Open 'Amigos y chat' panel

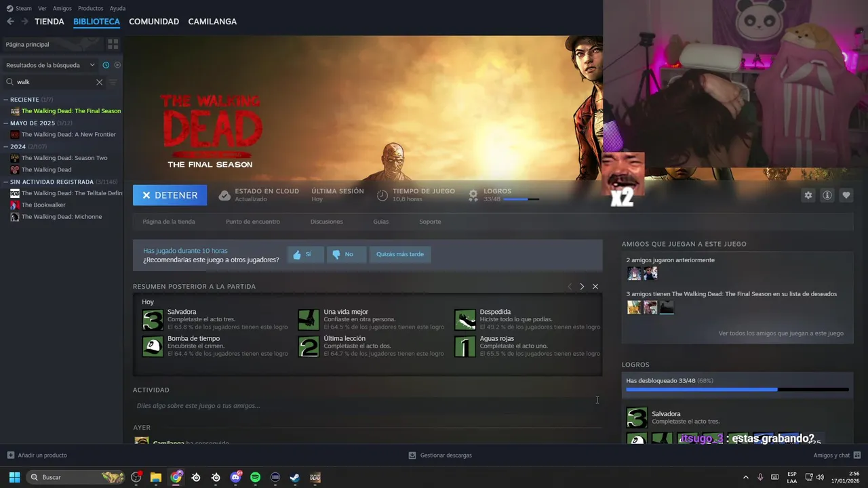[x=837, y=455]
